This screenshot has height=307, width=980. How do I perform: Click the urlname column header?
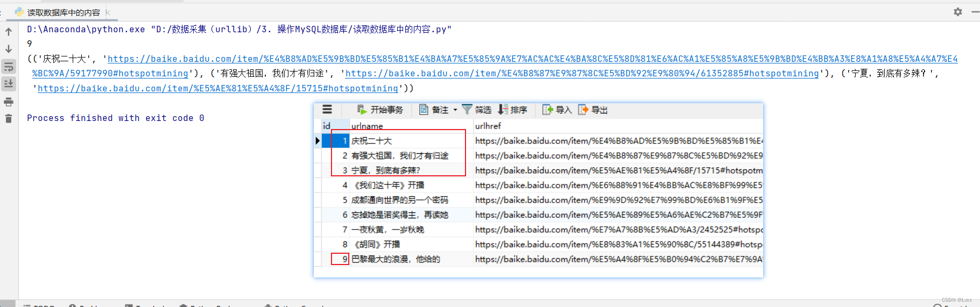411,126
